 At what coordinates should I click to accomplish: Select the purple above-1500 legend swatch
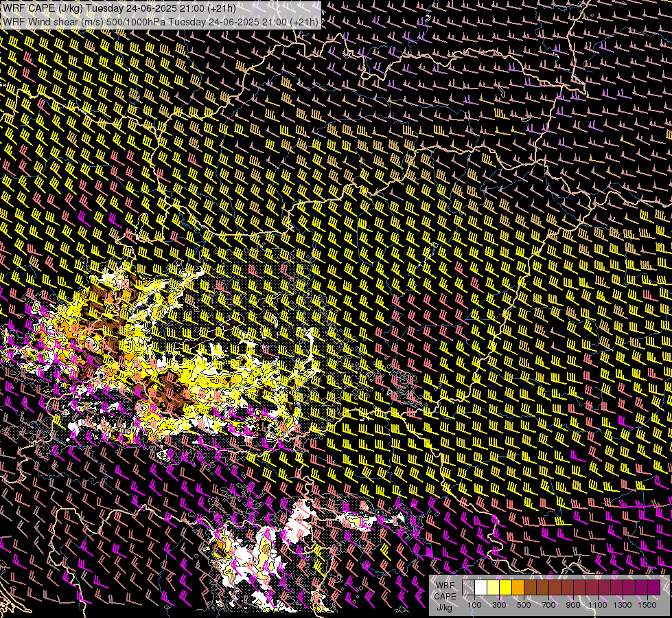(x=654, y=587)
